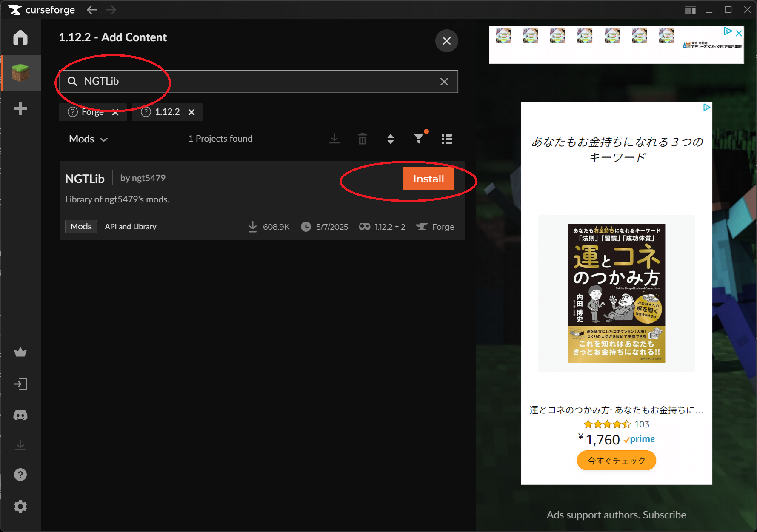Install the NGTLib mod

click(x=428, y=179)
